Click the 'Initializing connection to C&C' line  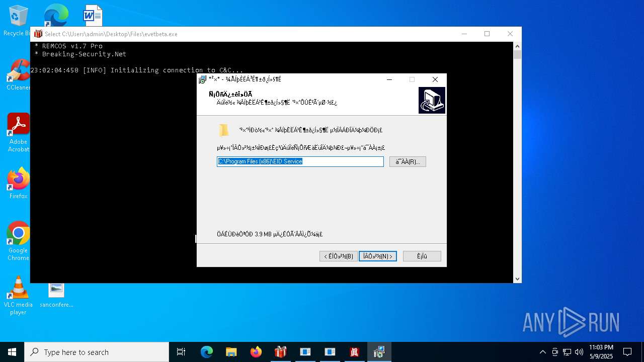point(137,70)
